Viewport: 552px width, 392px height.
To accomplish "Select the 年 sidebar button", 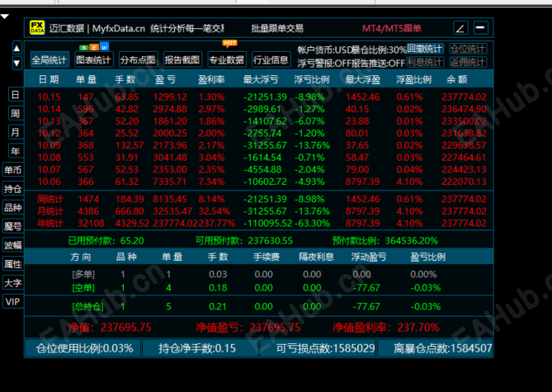I will pos(16,151).
